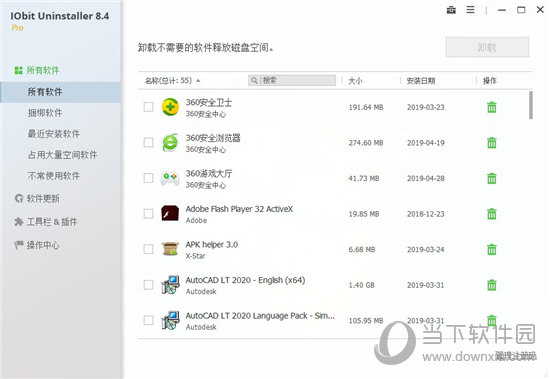Click size value 1.40 GB

(361, 285)
